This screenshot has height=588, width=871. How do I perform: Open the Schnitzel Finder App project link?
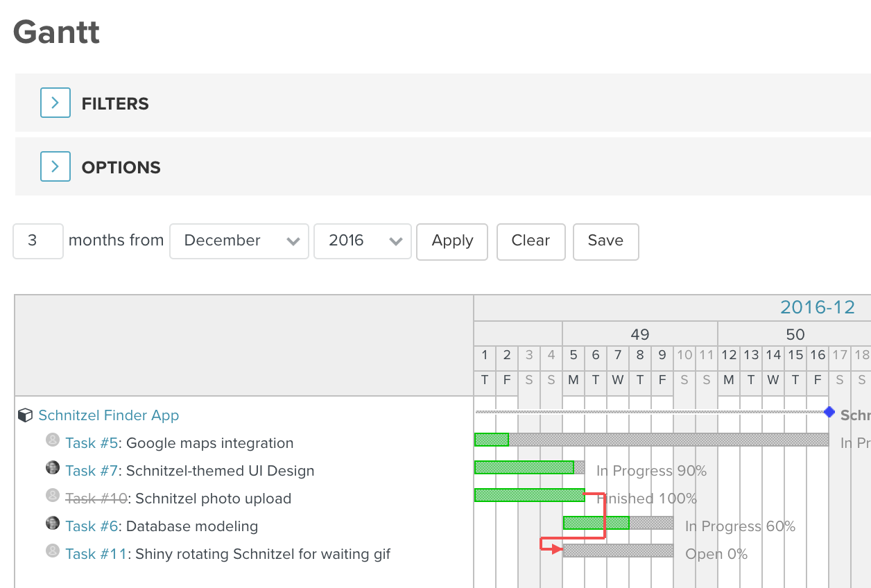[109, 415]
